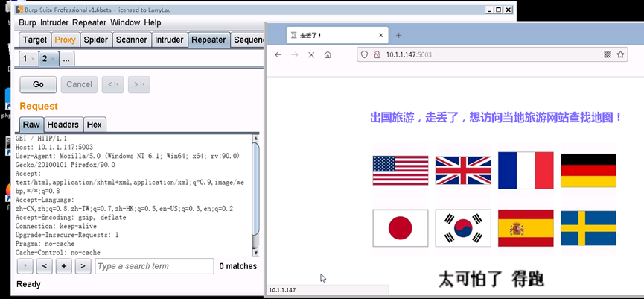
Task: Open the Help menu
Action: [153, 22]
